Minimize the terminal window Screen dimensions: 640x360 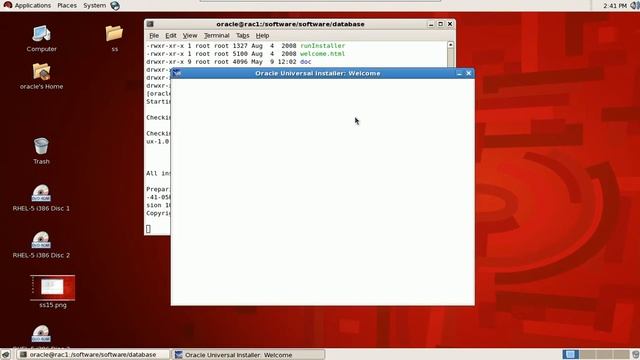click(x=431, y=24)
